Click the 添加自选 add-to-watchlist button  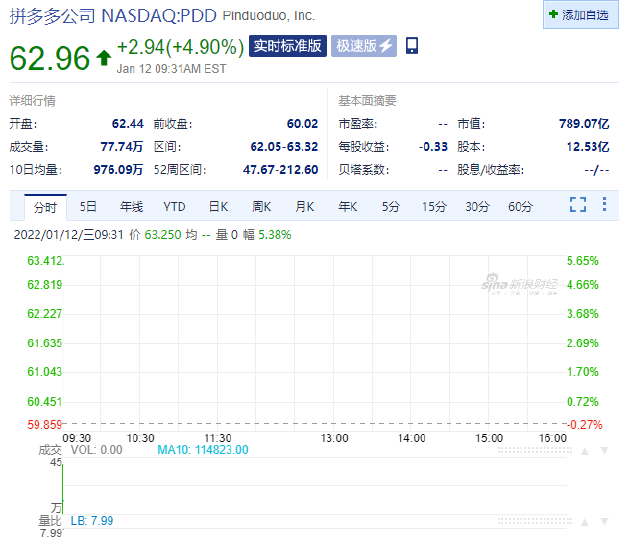point(581,15)
